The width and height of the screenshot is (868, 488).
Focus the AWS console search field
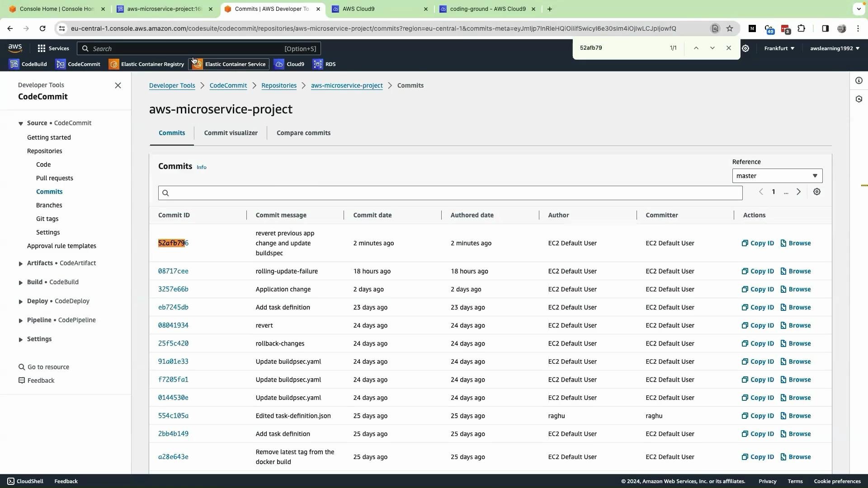tap(199, 48)
